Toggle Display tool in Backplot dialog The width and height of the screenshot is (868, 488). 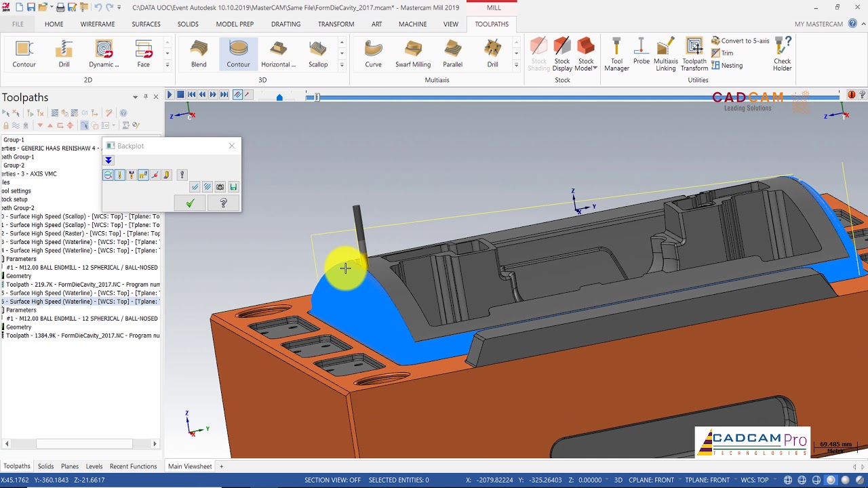coord(119,175)
